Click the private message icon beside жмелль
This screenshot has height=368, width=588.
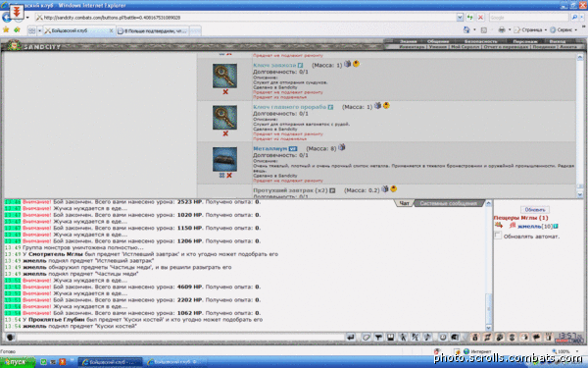(499, 226)
